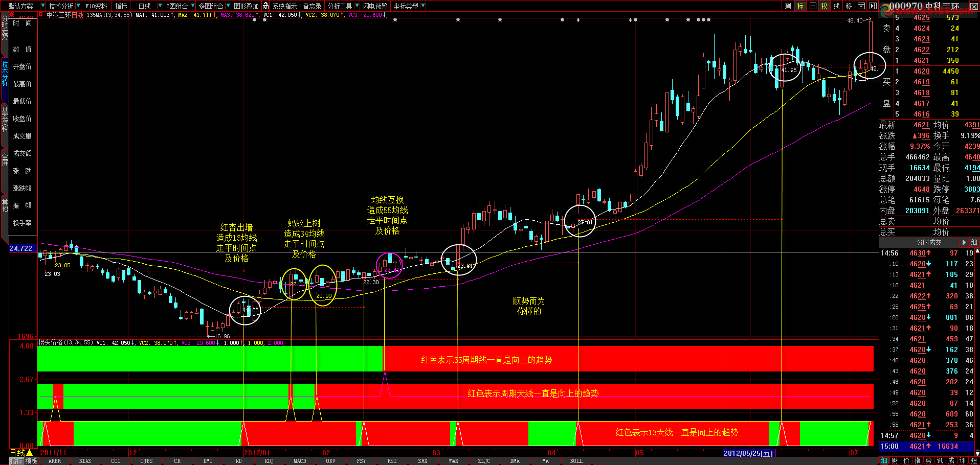Image resolution: width=980 pixels, height=465 pixels.
Task: Switch to the 评 tab at bottom-right
Action: [963, 460]
